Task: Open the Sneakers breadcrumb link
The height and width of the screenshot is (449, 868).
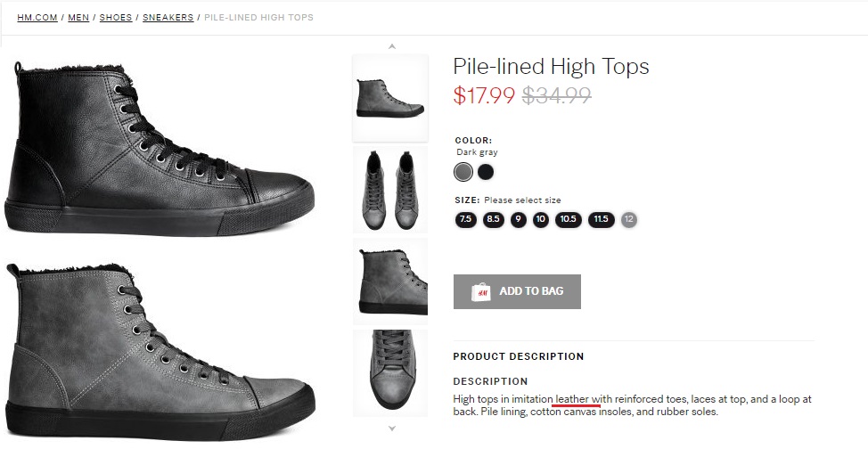Action: click(x=168, y=18)
